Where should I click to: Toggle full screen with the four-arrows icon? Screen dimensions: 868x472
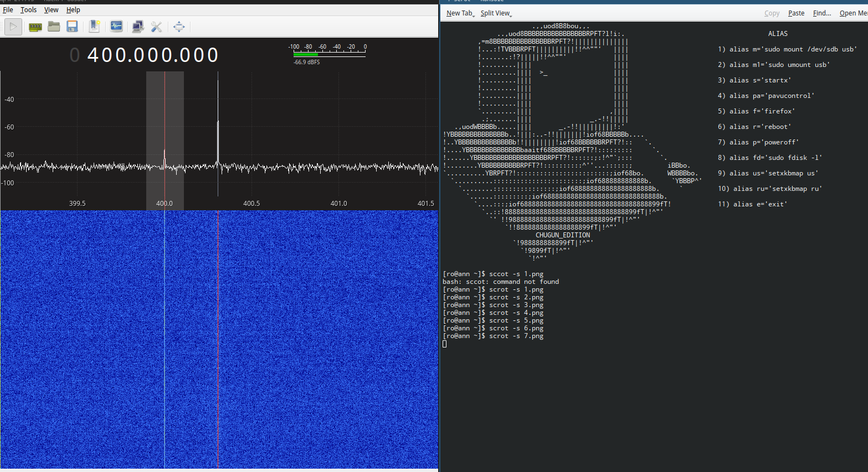click(x=179, y=27)
